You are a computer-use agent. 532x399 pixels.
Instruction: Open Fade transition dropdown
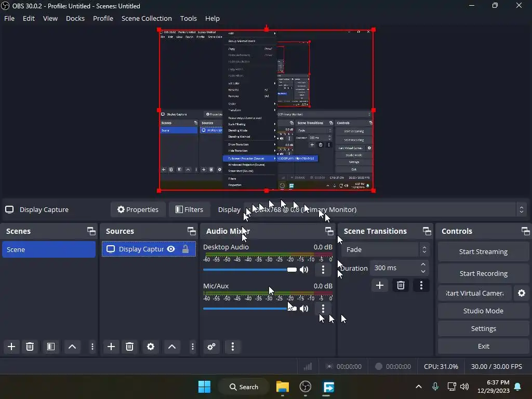click(385, 249)
